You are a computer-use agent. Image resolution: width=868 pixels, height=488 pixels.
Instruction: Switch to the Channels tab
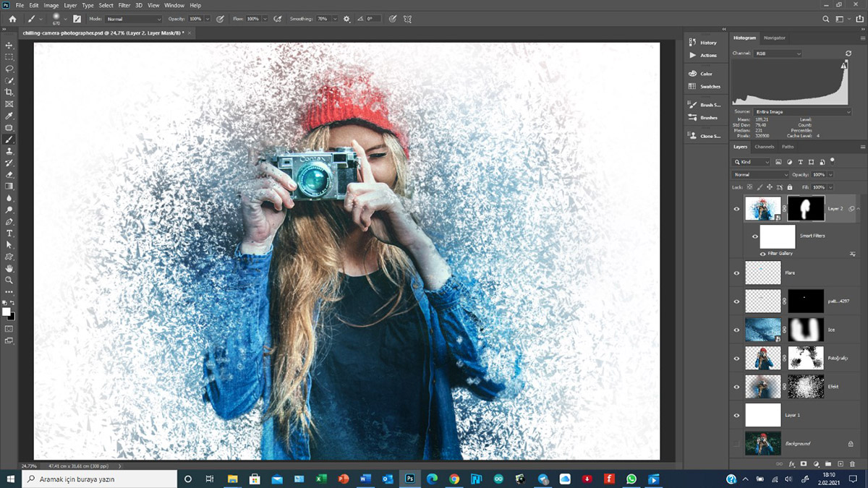coord(764,147)
